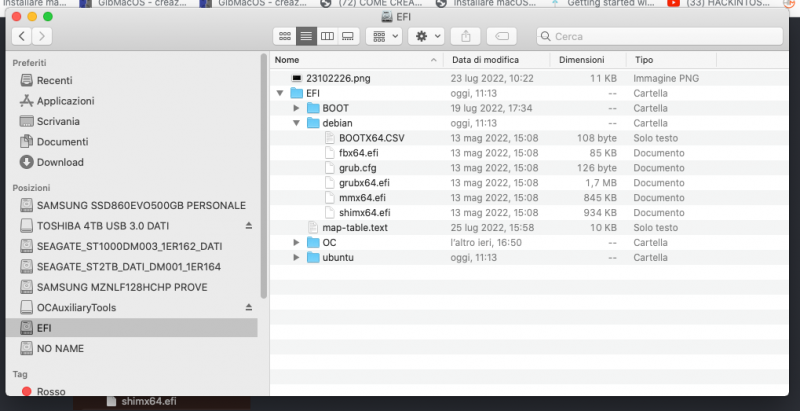
Task: Open the gear action menu
Action: [428, 36]
